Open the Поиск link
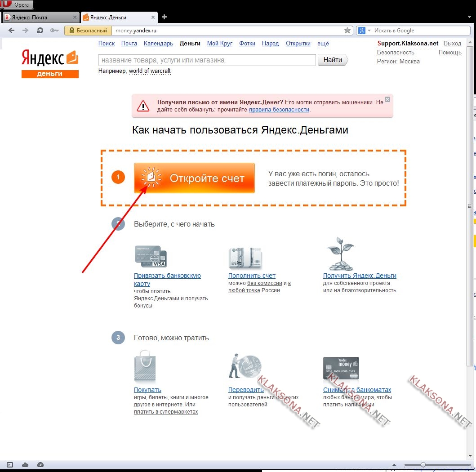476x472 pixels. click(107, 44)
